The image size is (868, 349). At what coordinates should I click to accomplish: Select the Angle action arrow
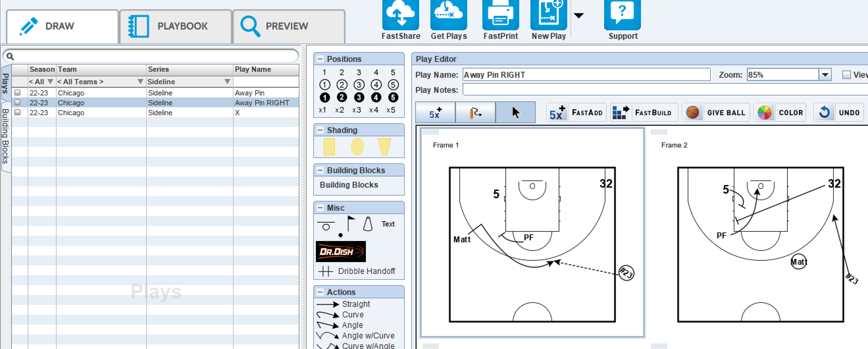(340, 325)
